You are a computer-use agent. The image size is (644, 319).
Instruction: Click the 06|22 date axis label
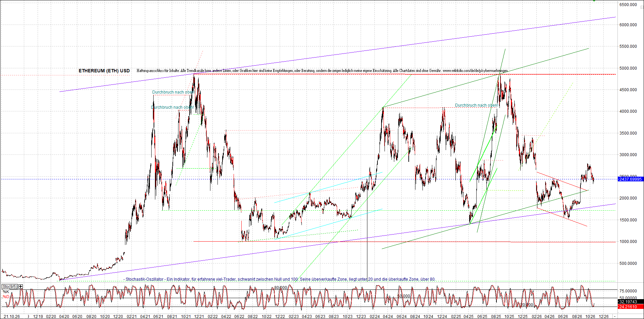tap(239, 317)
